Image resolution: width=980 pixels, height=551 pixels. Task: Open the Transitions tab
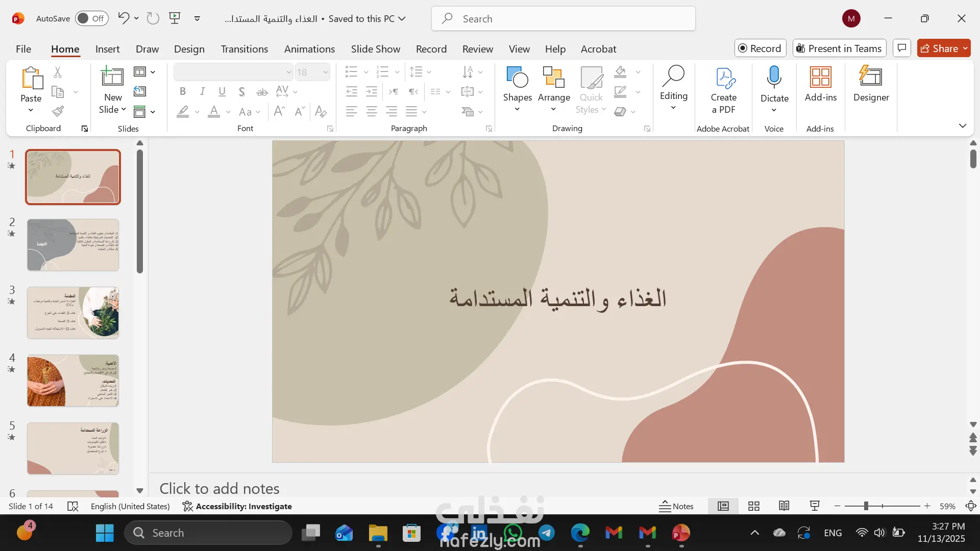point(244,49)
